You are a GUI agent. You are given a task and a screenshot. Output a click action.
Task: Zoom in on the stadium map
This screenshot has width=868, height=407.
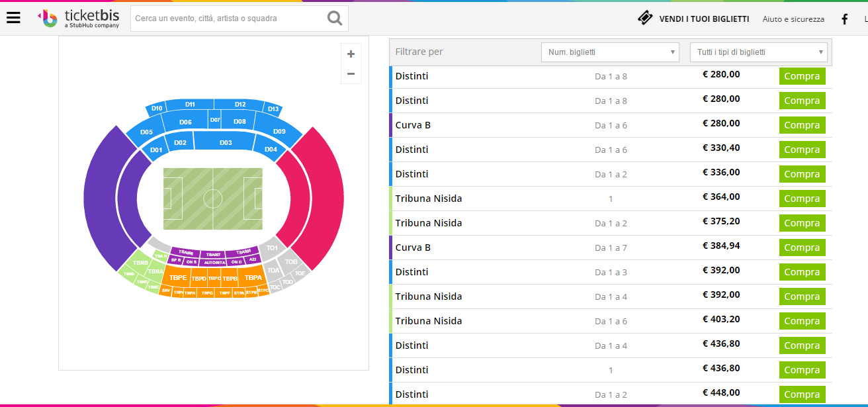click(351, 54)
